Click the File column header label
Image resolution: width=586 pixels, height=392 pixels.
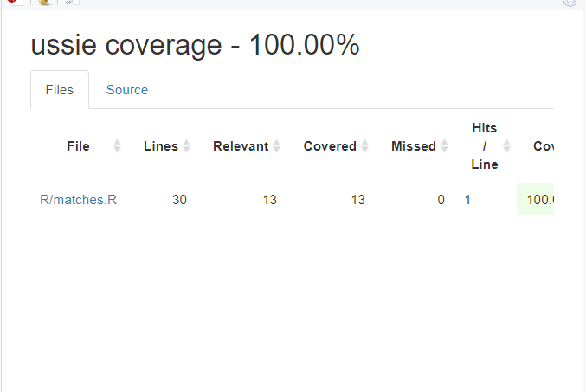[78, 146]
